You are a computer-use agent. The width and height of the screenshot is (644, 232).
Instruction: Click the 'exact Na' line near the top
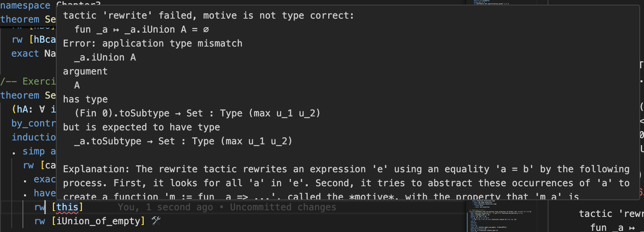[33, 54]
